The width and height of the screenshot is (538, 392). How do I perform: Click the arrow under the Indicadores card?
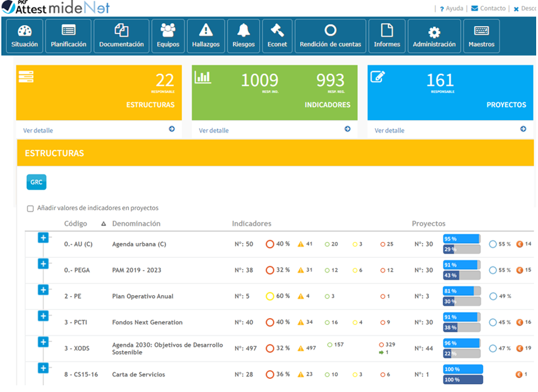point(348,129)
